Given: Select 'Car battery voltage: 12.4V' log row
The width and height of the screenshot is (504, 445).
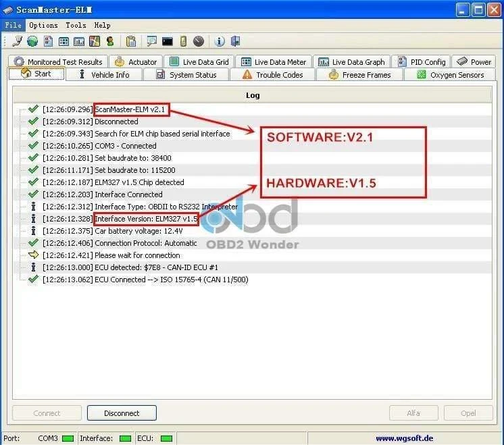Looking at the screenshot, I should click(x=253, y=231).
